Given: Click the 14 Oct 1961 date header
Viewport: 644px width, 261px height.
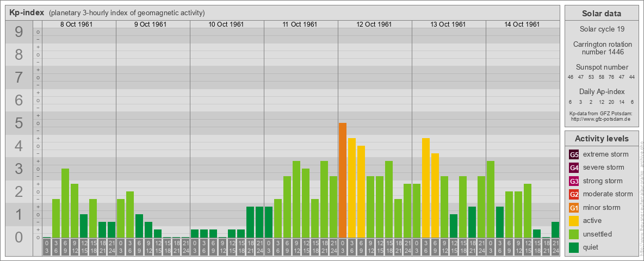Looking at the screenshot, I should tap(523, 24).
